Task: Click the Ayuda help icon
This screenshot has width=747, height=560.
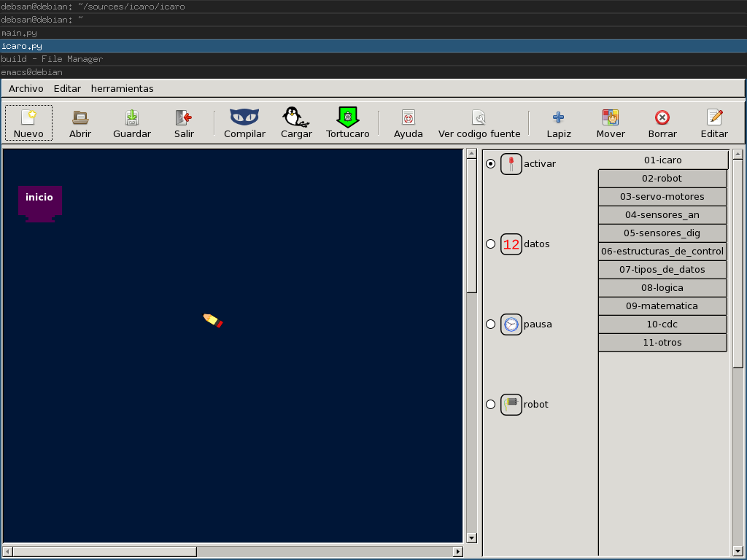Action: [409, 117]
